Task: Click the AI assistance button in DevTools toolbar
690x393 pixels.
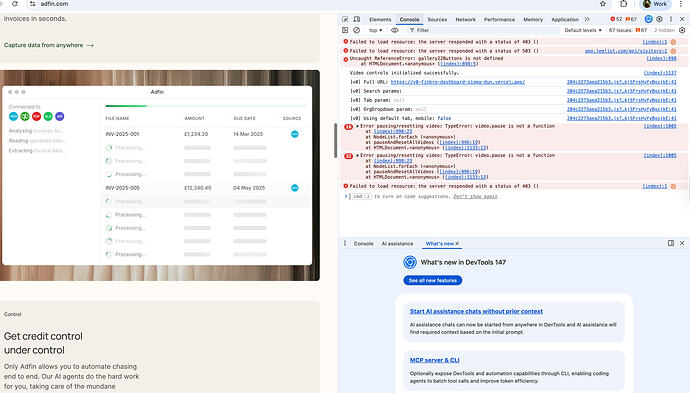Action: 648,19
